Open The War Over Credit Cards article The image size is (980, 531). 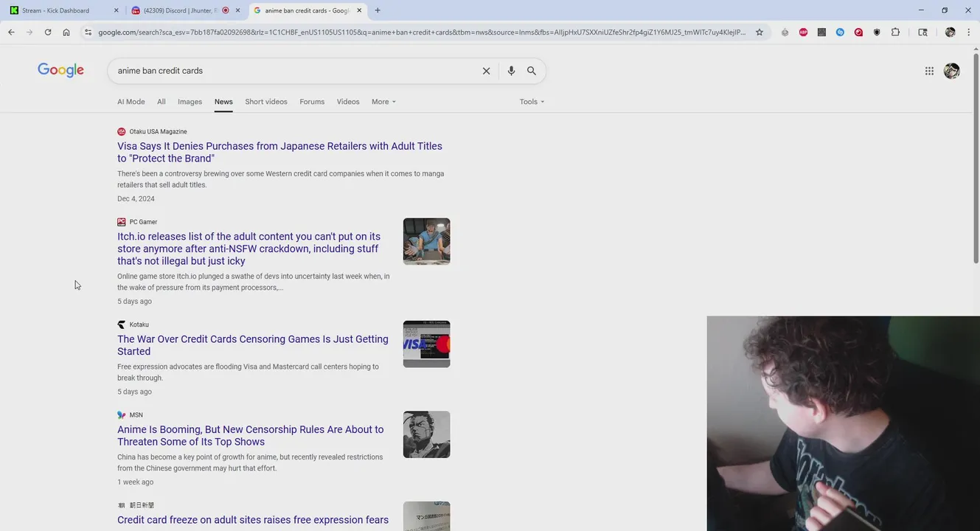pos(253,345)
